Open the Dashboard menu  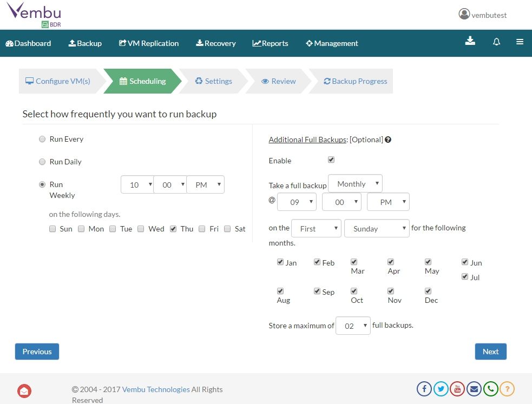click(28, 43)
